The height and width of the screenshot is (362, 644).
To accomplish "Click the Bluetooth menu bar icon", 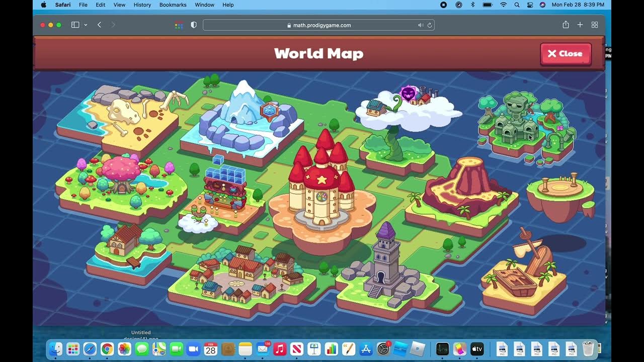I will point(472,5).
